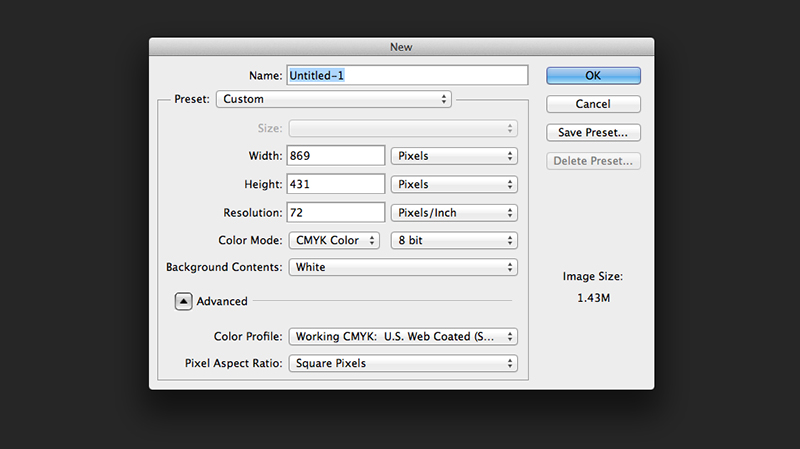Open the Color Profile dropdown
The width and height of the screenshot is (800, 449).
[403, 337]
